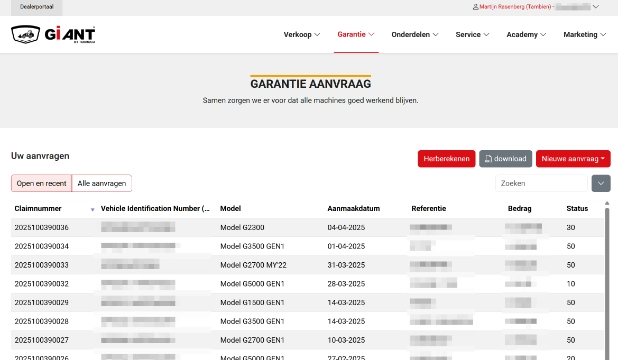Screen dimensions: 618x360
Task: Sort by Model column header
Action: click(231, 209)
